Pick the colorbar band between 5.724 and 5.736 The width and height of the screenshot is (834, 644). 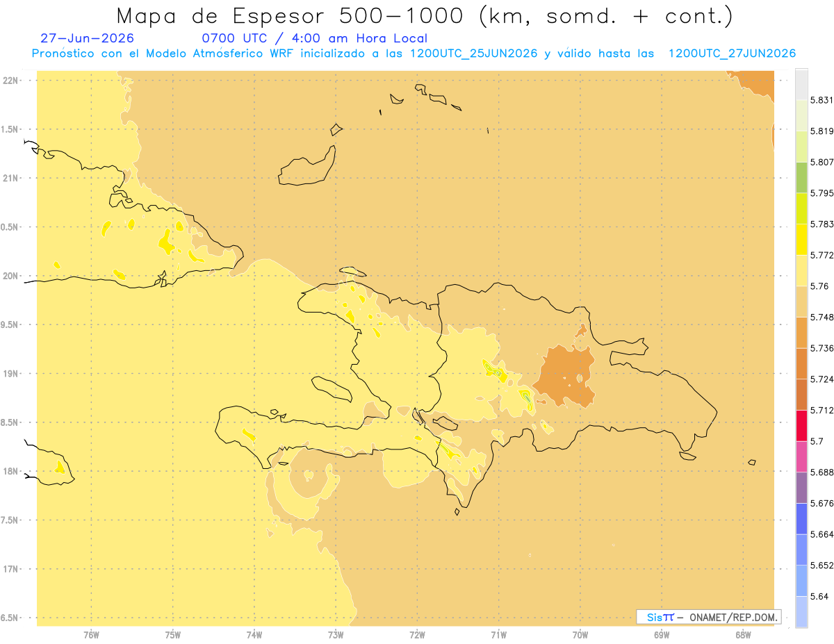[801, 363]
